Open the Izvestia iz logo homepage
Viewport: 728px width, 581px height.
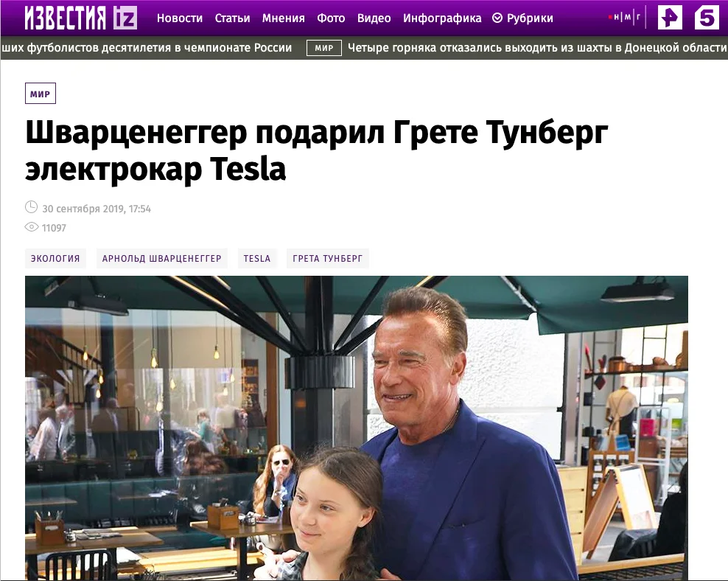tap(81, 18)
